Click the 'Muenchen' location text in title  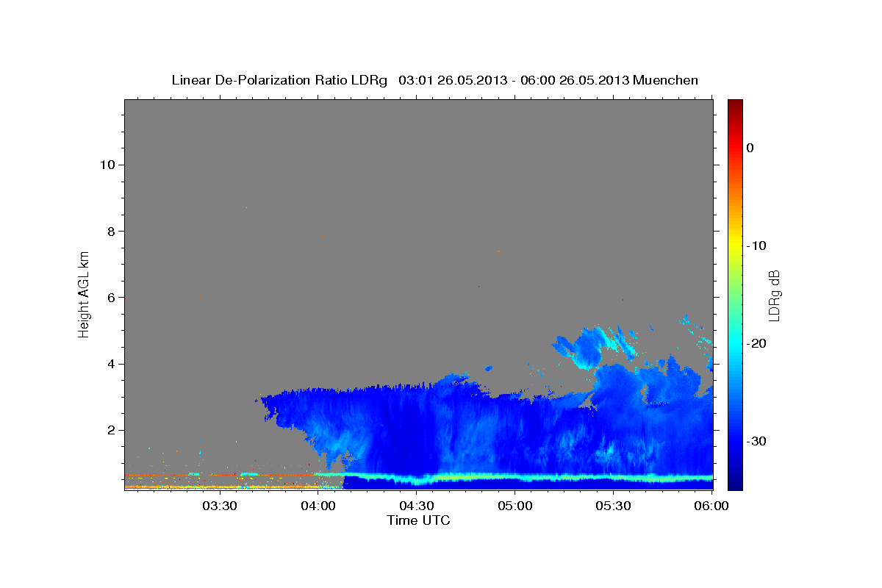[x=667, y=80]
